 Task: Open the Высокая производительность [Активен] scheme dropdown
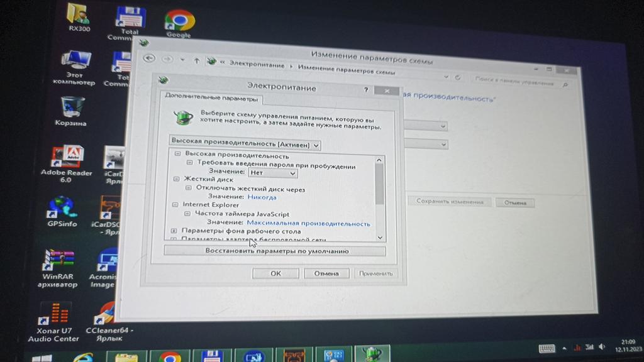(x=245, y=143)
